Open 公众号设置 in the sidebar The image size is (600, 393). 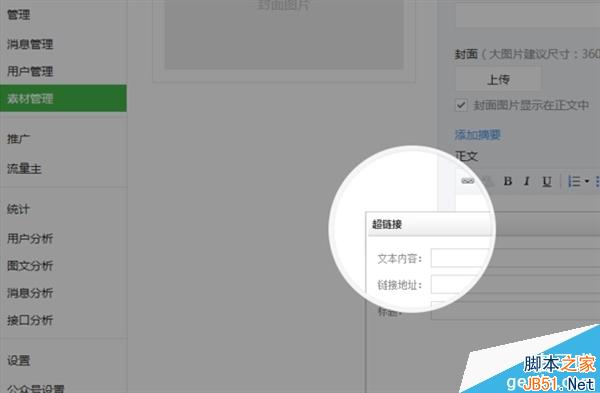tap(36, 389)
